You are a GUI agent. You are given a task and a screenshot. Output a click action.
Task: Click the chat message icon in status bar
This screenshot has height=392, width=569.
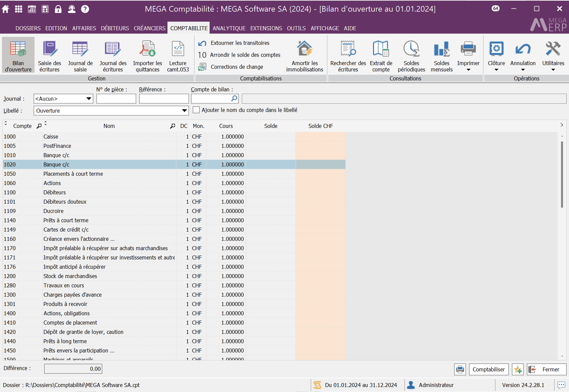561,385
